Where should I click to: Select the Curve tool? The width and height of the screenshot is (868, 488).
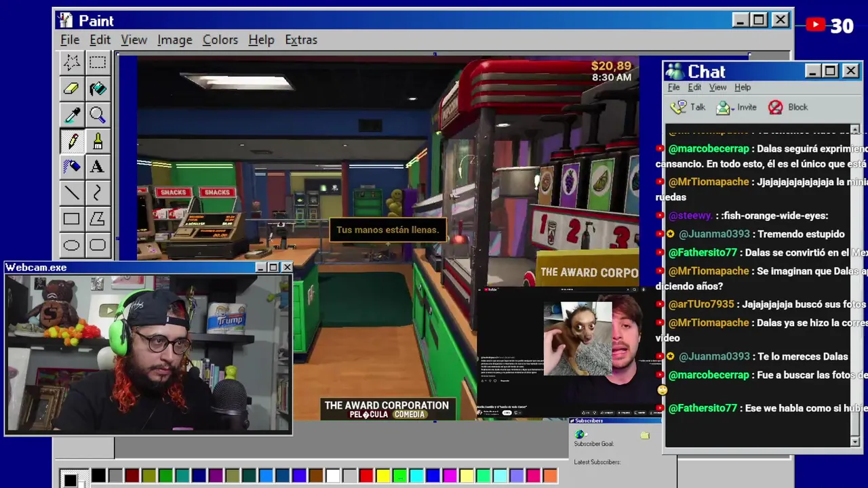point(98,193)
